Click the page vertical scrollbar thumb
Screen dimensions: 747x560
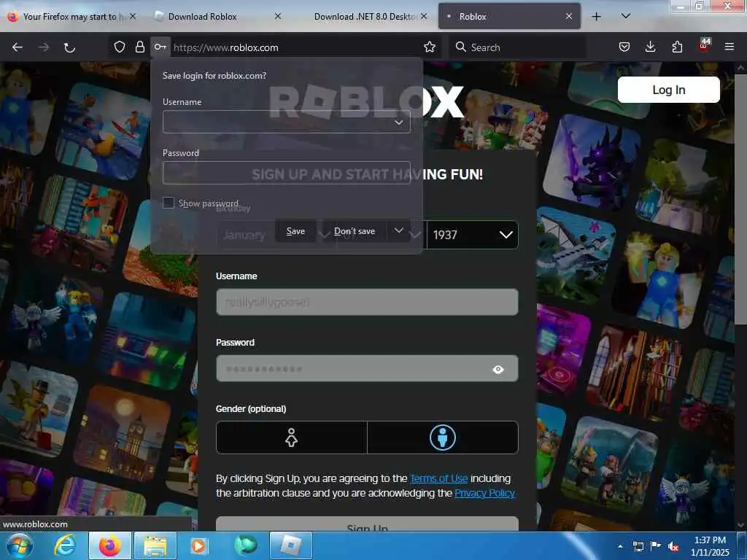(x=740, y=198)
